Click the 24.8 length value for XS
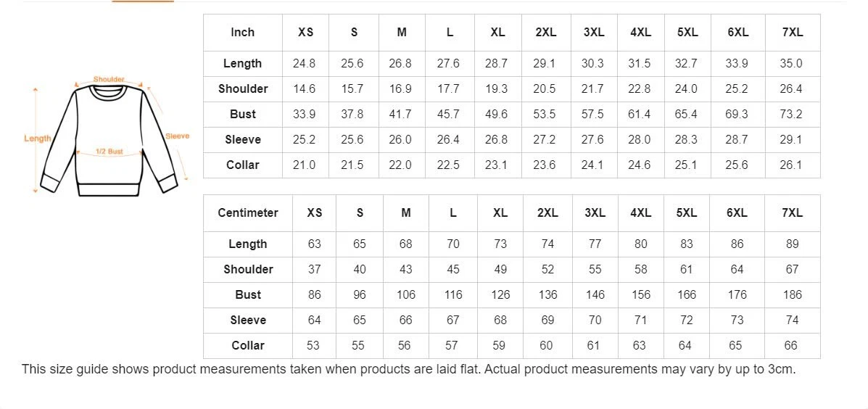 pyautogui.click(x=304, y=63)
